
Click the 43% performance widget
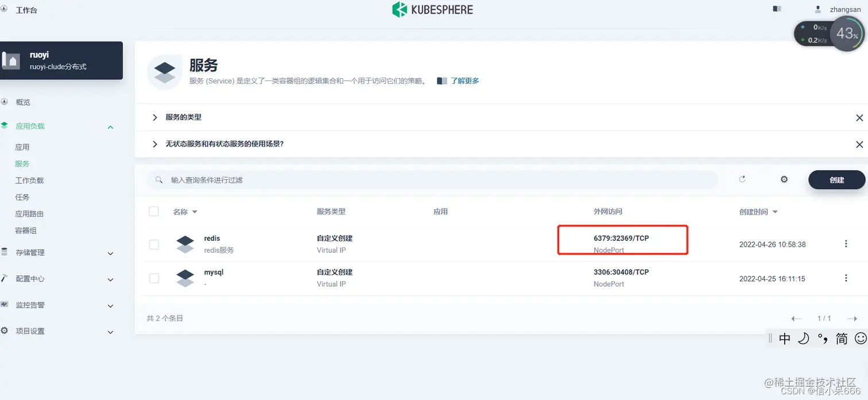pos(846,33)
